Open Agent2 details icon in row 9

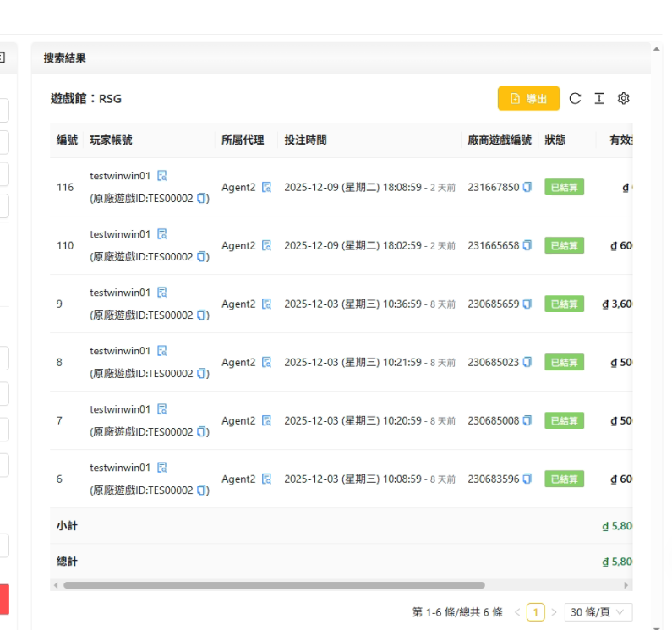pos(267,304)
